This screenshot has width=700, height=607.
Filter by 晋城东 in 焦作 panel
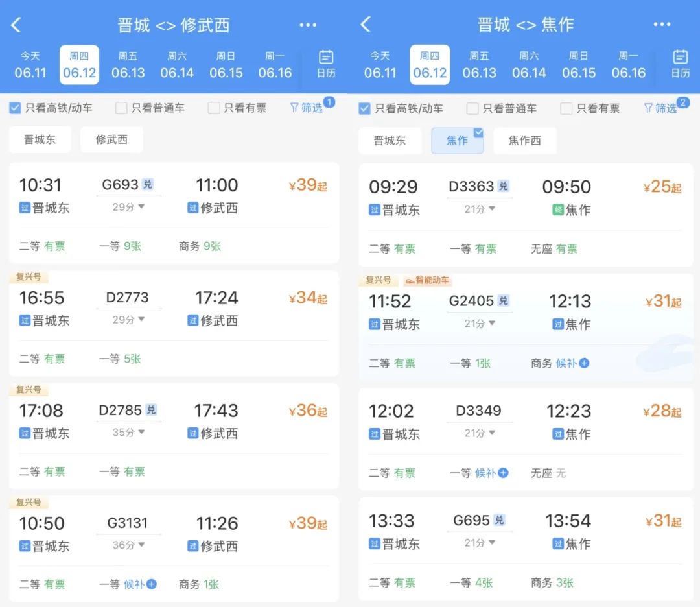coord(390,141)
